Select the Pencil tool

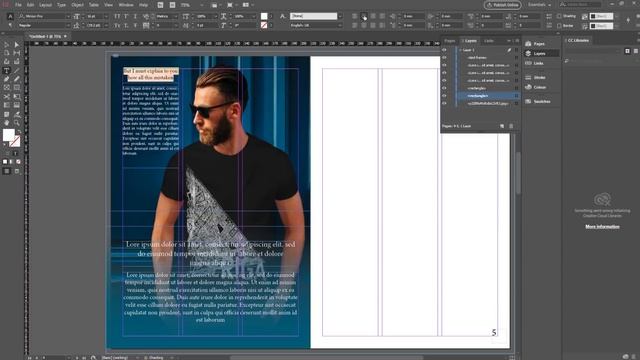(16, 79)
